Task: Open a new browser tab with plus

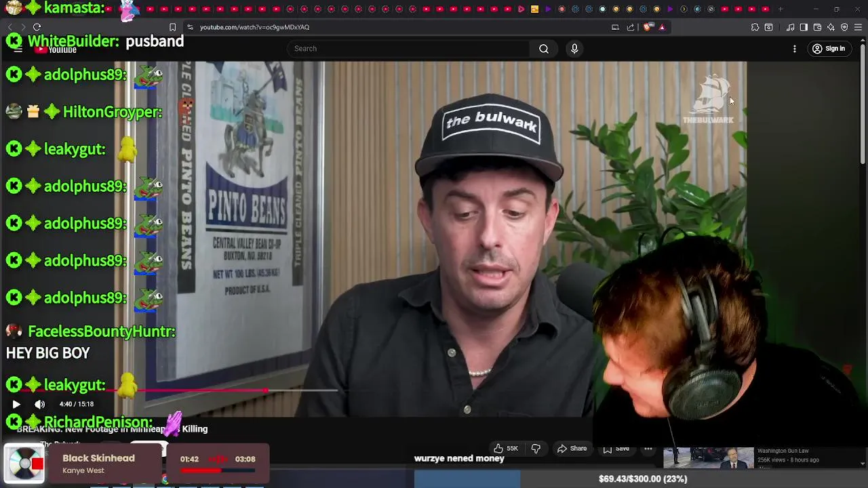Action: (x=781, y=9)
